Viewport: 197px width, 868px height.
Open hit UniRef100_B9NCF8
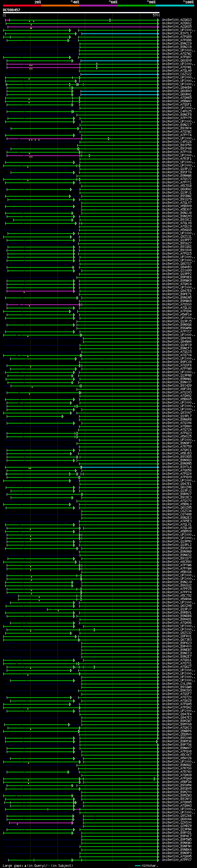[177, 115]
